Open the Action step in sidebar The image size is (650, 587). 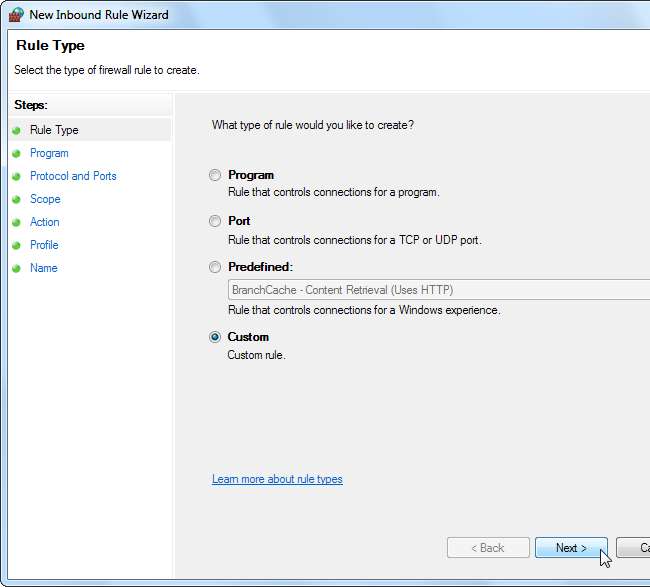pyautogui.click(x=45, y=222)
